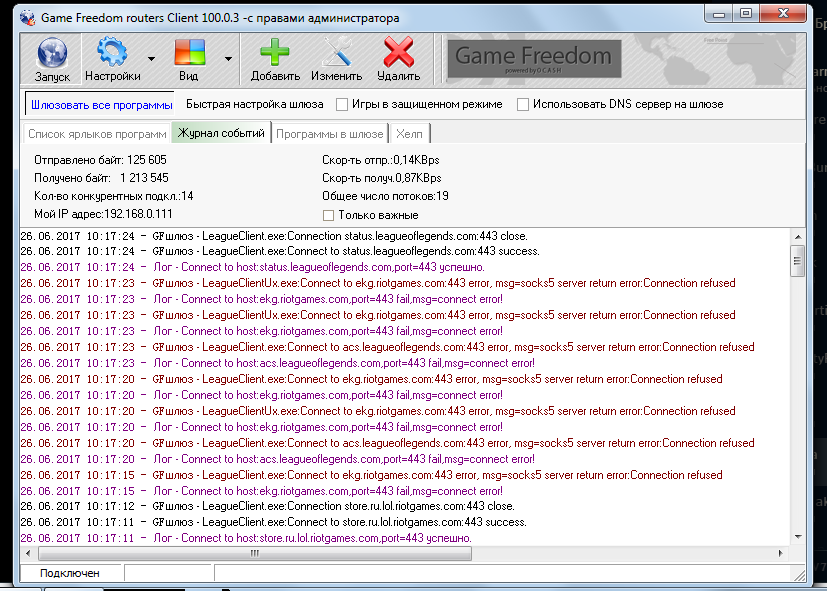This screenshot has width=827, height=591.
Task: Click the red X Удалить icon
Action: 399,52
